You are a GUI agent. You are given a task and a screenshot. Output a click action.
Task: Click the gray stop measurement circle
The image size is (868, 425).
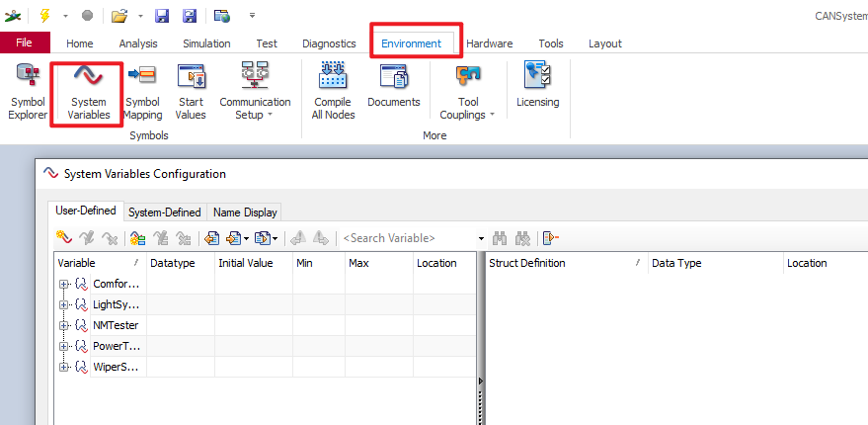(87, 16)
